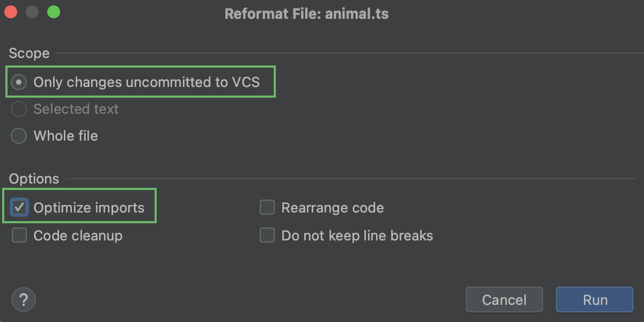Enable the Rearrange code option
Screen dimensions: 644x322
pyautogui.click(x=267, y=207)
